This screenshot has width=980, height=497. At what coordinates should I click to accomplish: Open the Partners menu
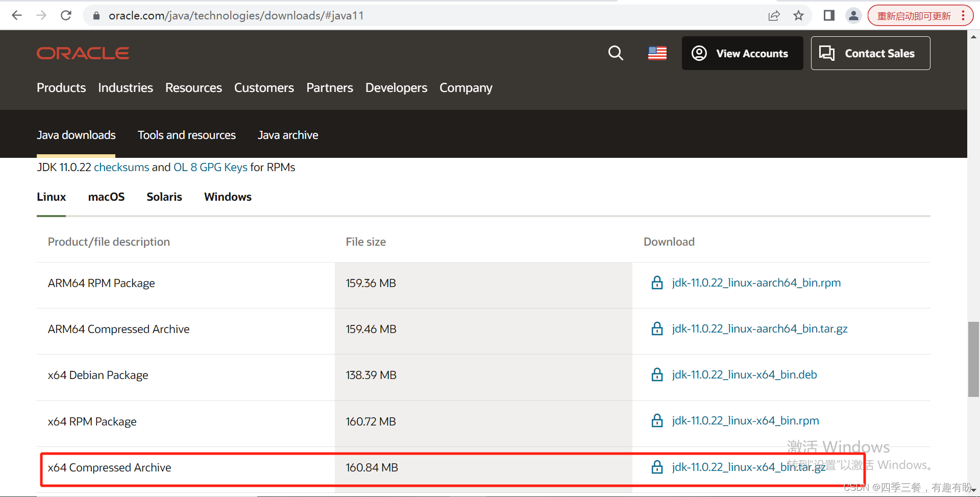point(330,88)
